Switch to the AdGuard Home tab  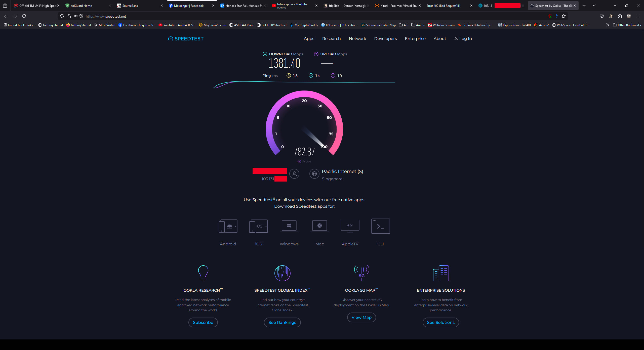coord(88,6)
